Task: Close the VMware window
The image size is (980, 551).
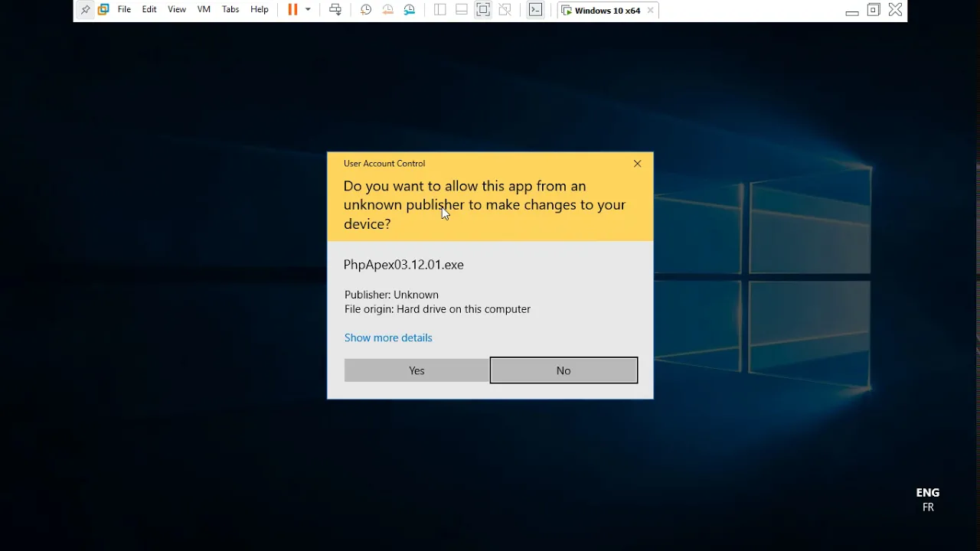Action: click(895, 10)
